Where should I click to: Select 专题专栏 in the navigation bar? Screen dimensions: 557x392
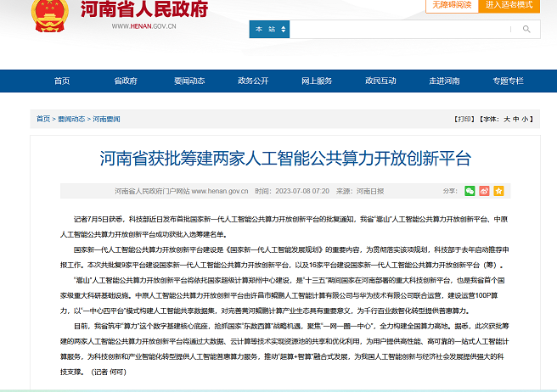pyautogui.click(x=508, y=81)
